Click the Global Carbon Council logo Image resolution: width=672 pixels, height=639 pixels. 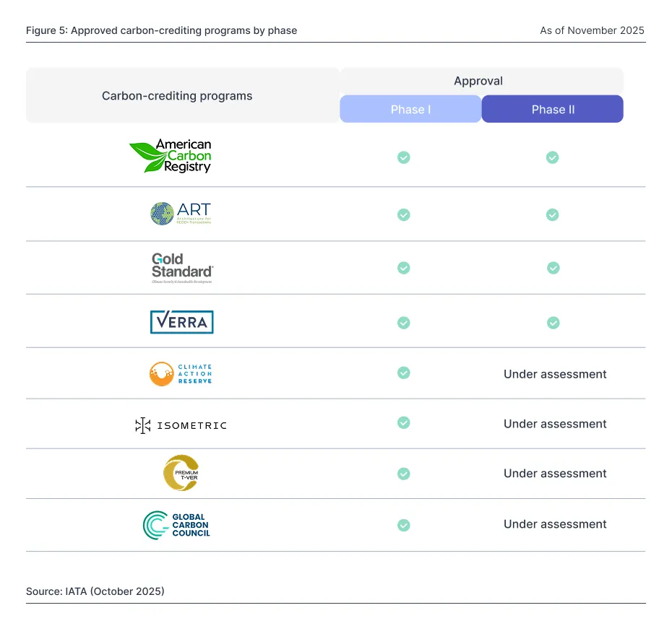tap(176, 525)
